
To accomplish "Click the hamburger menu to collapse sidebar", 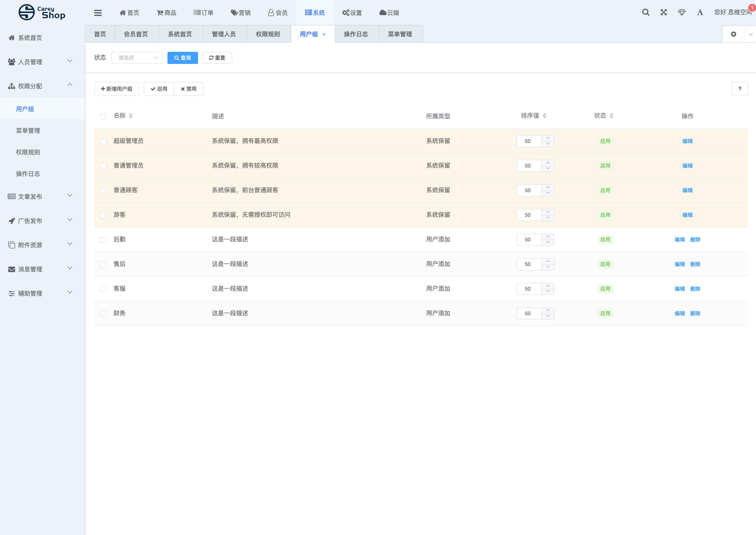I will click(98, 13).
